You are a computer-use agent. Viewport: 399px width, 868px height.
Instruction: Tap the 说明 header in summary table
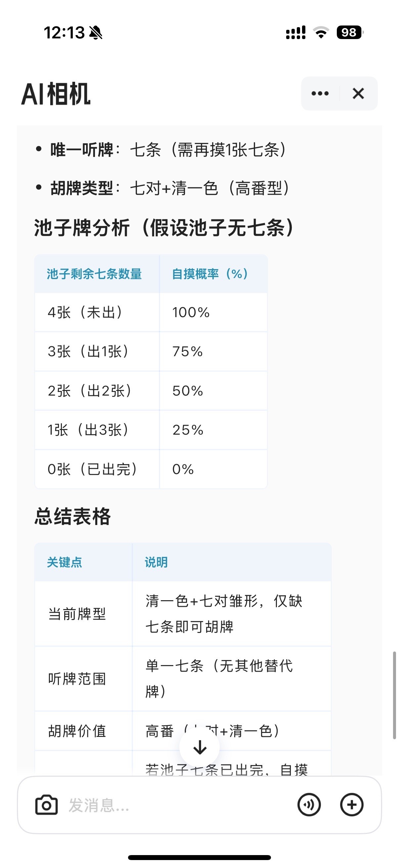[x=156, y=562]
